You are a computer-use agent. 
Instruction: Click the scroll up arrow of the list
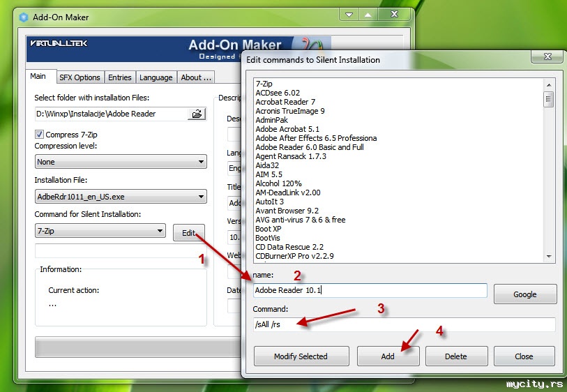[549, 85]
